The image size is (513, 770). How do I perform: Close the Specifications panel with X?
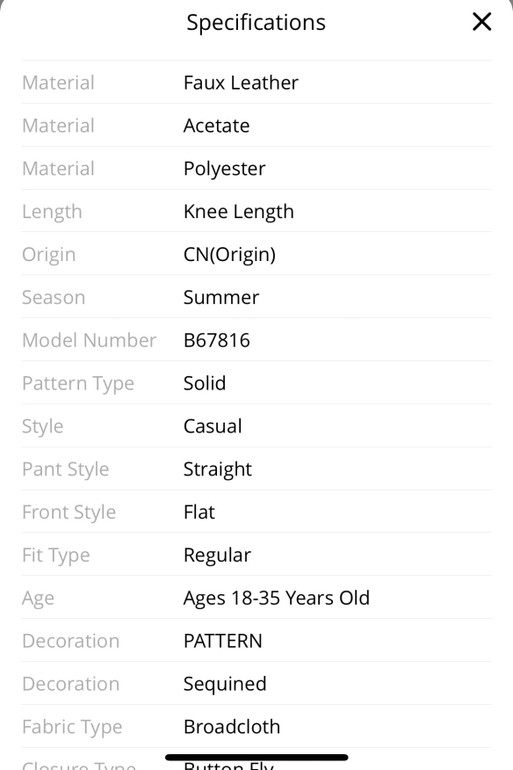[x=482, y=22]
